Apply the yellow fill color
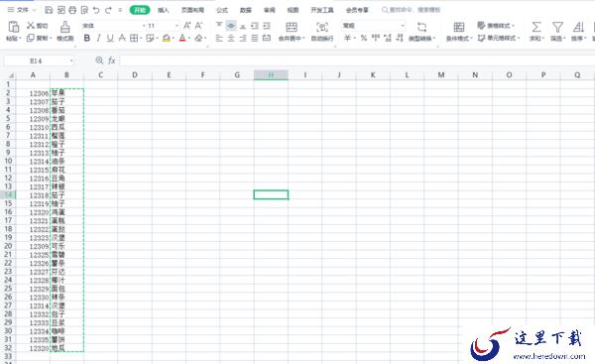This screenshot has height=364, width=595. point(167,38)
